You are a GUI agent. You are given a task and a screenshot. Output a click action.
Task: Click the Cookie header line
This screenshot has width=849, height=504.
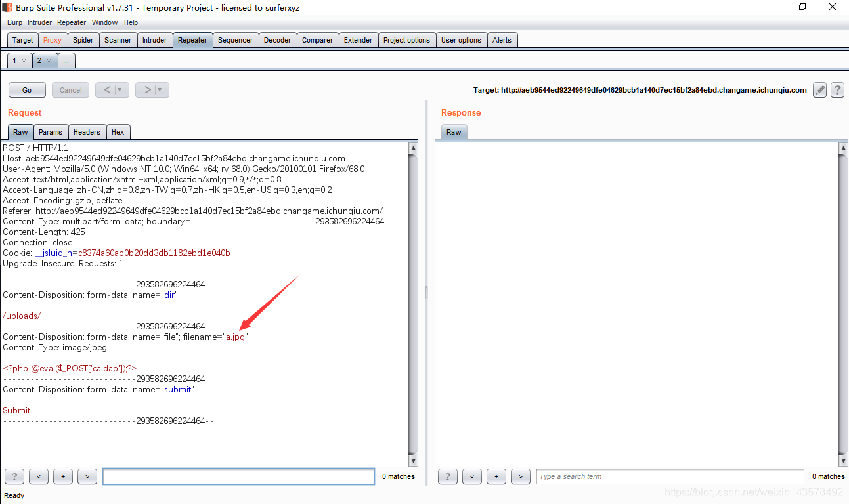tap(116, 253)
